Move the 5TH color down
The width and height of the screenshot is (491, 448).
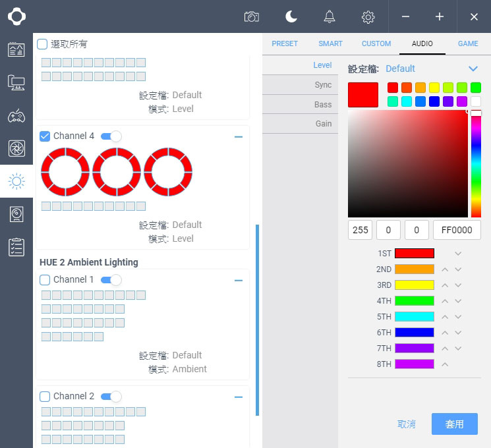[x=458, y=317]
